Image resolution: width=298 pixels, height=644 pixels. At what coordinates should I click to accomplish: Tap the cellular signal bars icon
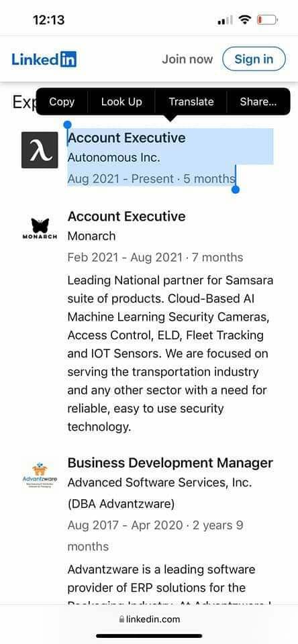click(x=226, y=19)
